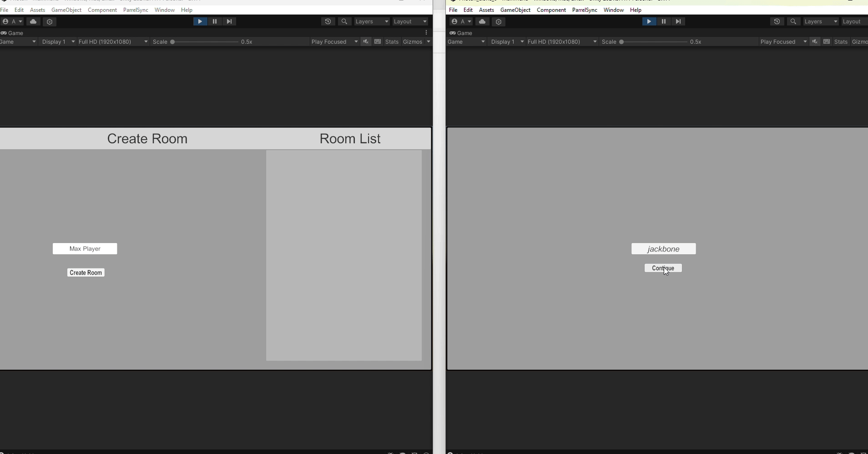Image resolution: width=868 pixels, height=454 pixels.
Task: Open Layout dropdown in right window
Action: click(x=854, y=21)
